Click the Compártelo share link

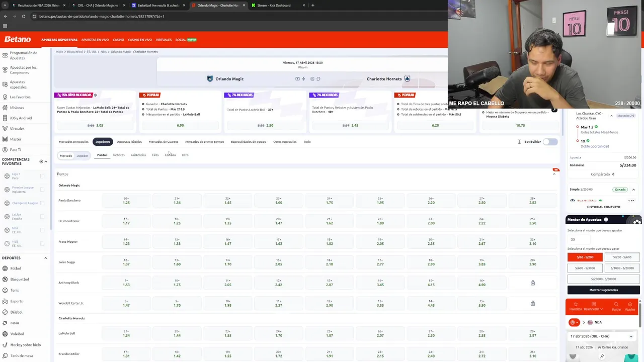point(603,174)
